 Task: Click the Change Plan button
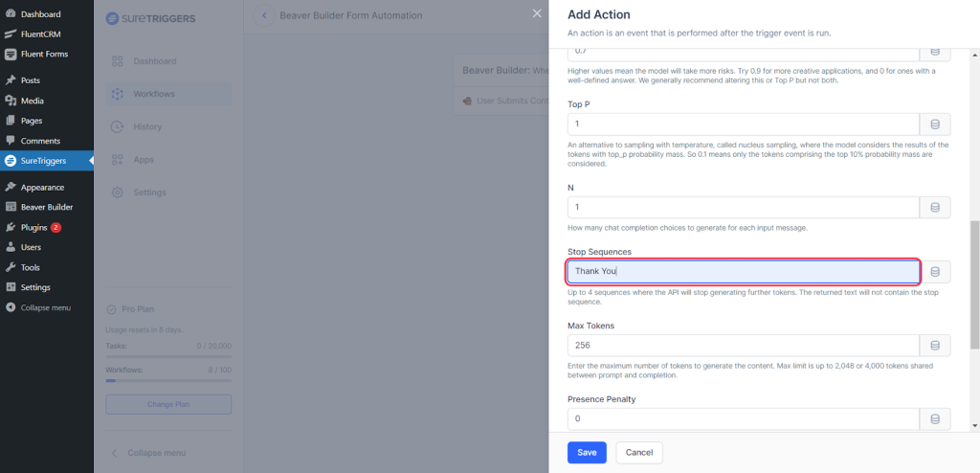[168, 404]
